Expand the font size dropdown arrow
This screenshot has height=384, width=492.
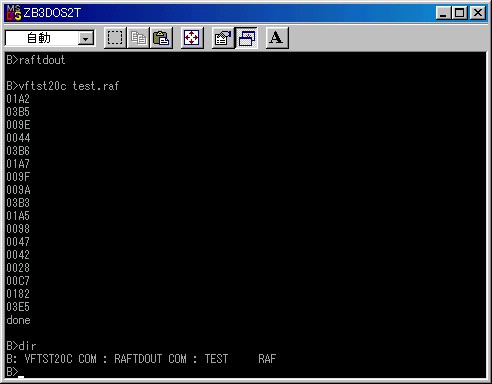pyautogui.click(x=86, y=39)
